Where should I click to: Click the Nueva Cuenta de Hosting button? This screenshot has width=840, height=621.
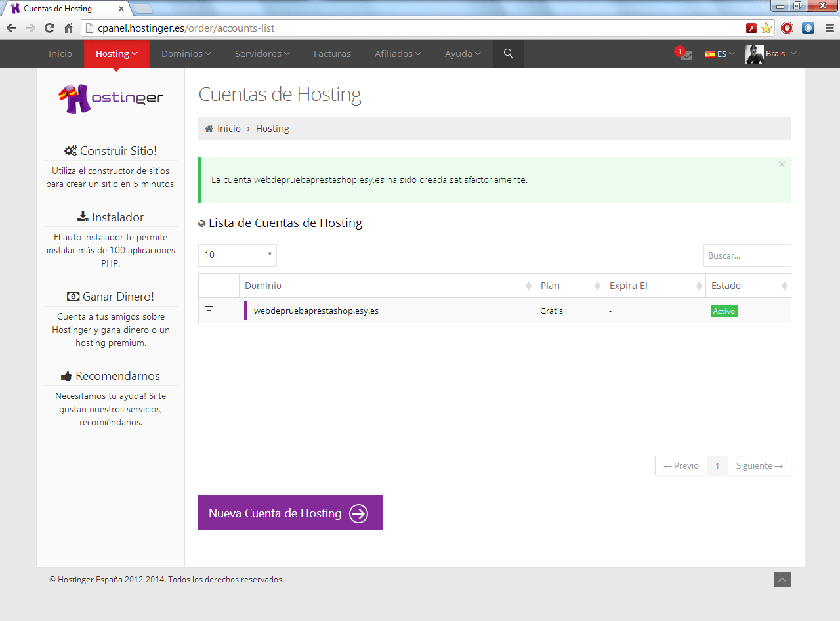point(291,513)
